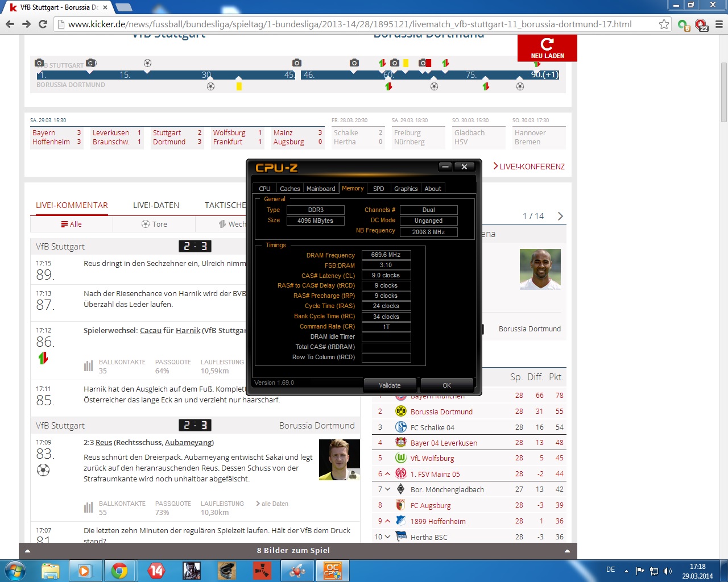
Task: Bookmark page with the star icon
Action: (664, 24)
